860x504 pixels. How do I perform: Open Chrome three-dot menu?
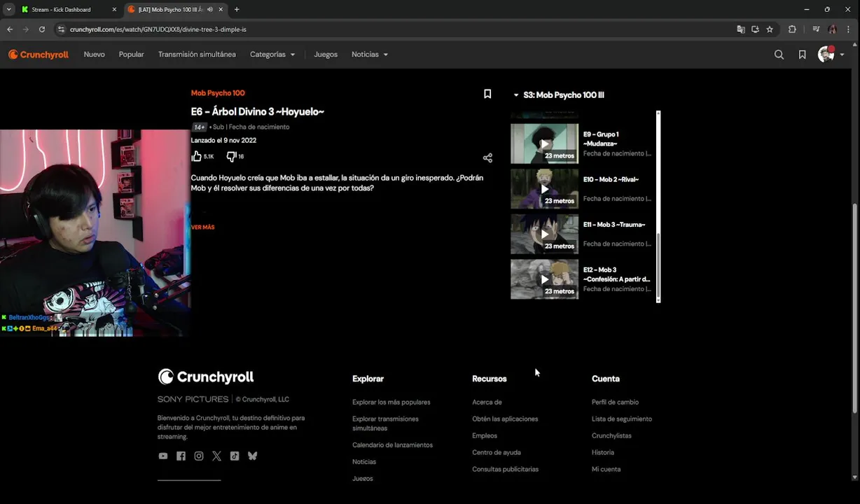click(849, 29)
